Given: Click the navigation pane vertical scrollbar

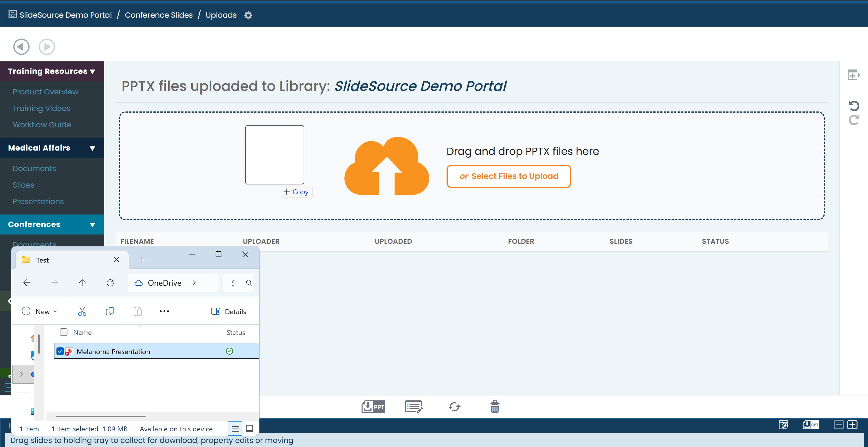Looking at the screenshot, I should (x=39, y=344).
